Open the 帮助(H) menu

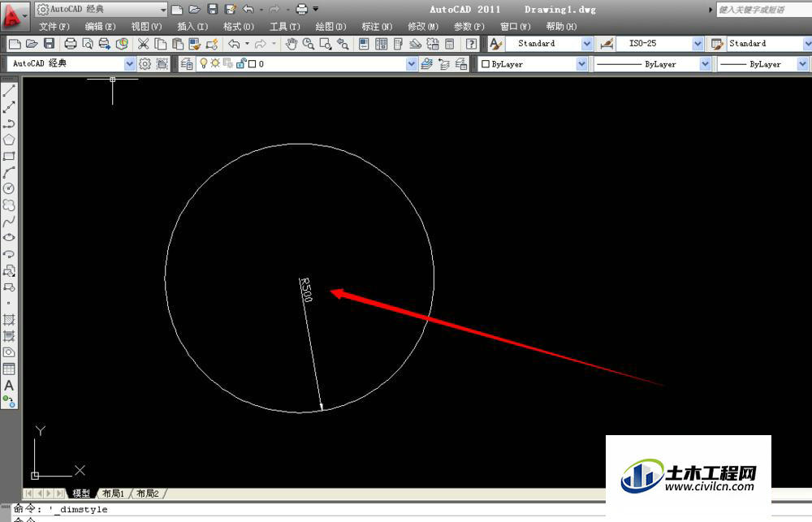[561, 27]
